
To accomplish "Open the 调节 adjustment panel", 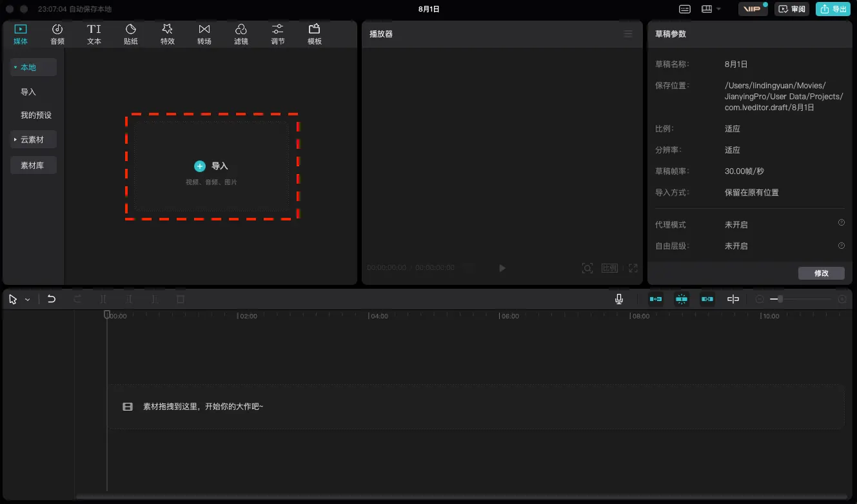I will (x=278, y=35).
